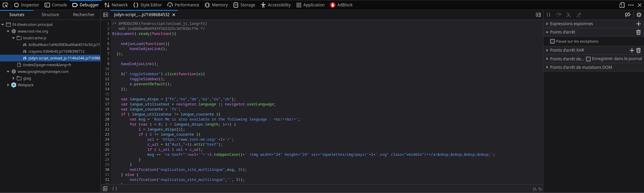Screen dimensions: 644x193
Task: Open crayons-0364b40.js file
Action: (x=54, y=51)
